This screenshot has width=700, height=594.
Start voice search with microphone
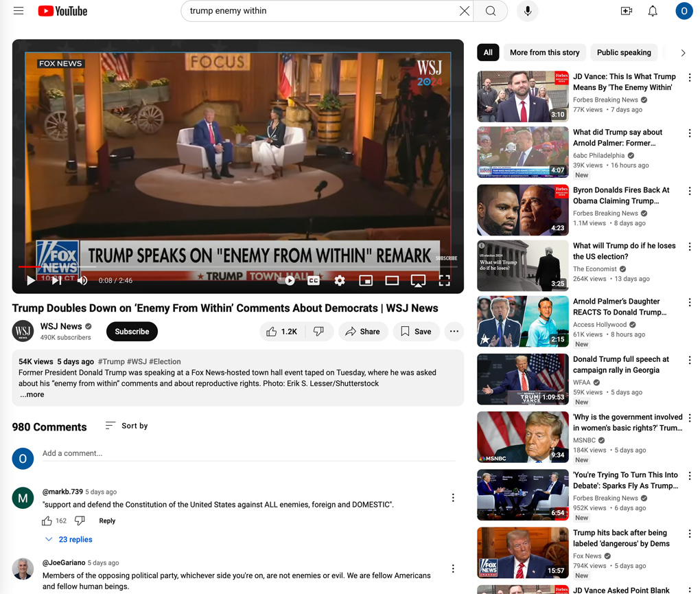click(x=527, y=11)
